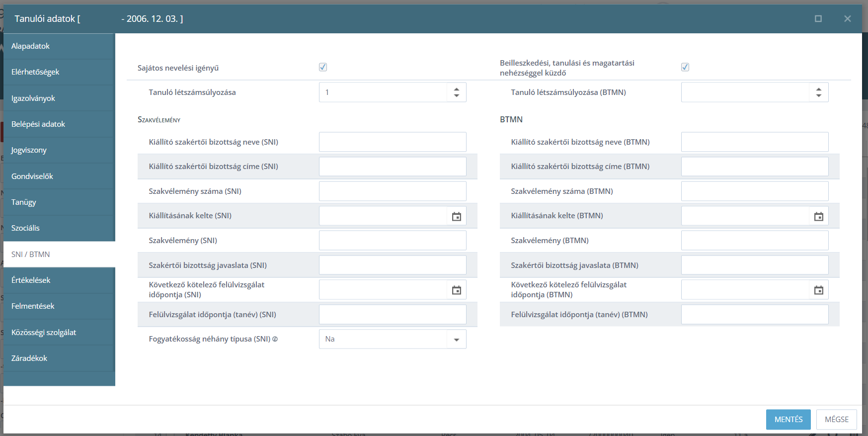Select the Gondviselők tab

tap(59, 176)
